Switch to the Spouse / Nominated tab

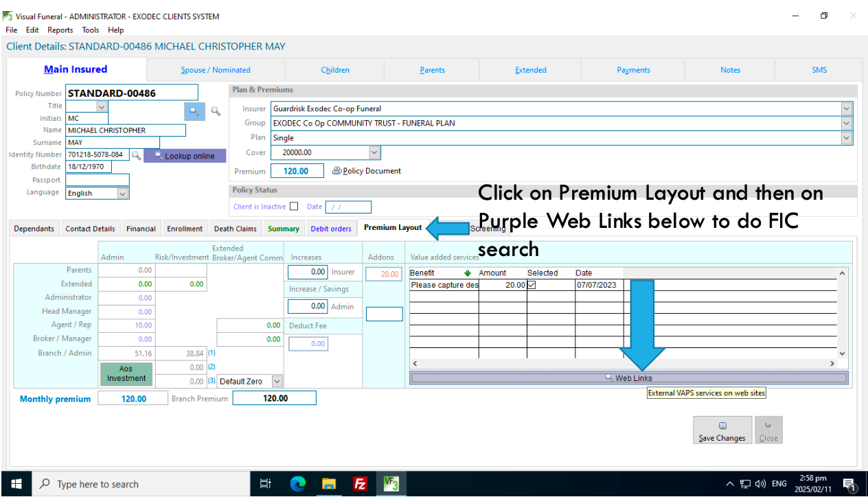click(216, 70)
